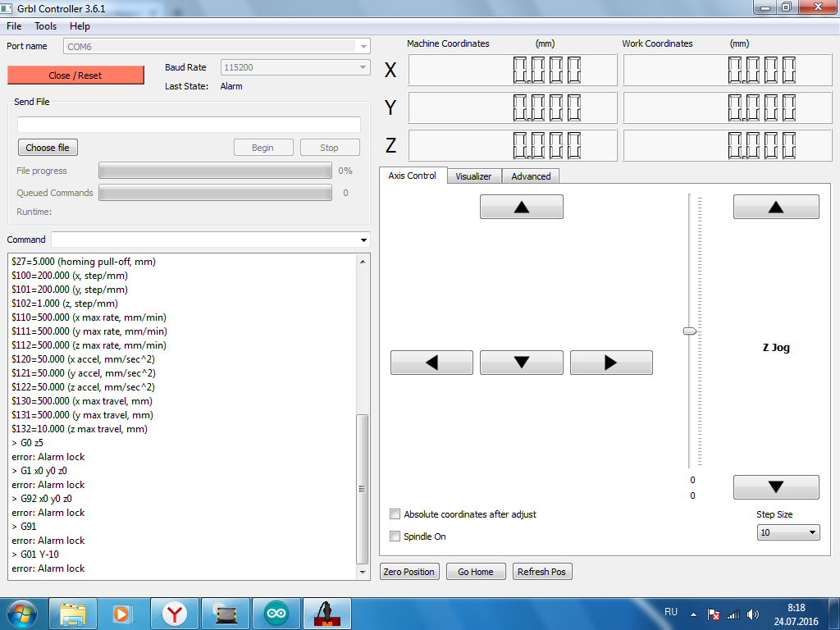The image size is (840, 630).
Task: Open the volume speaker tray icon
Action: tap(753, 614)
